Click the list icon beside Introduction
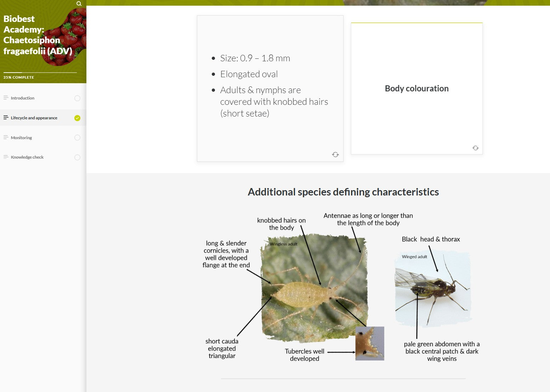Screen dimensions: 550x392 pos(6,98)
